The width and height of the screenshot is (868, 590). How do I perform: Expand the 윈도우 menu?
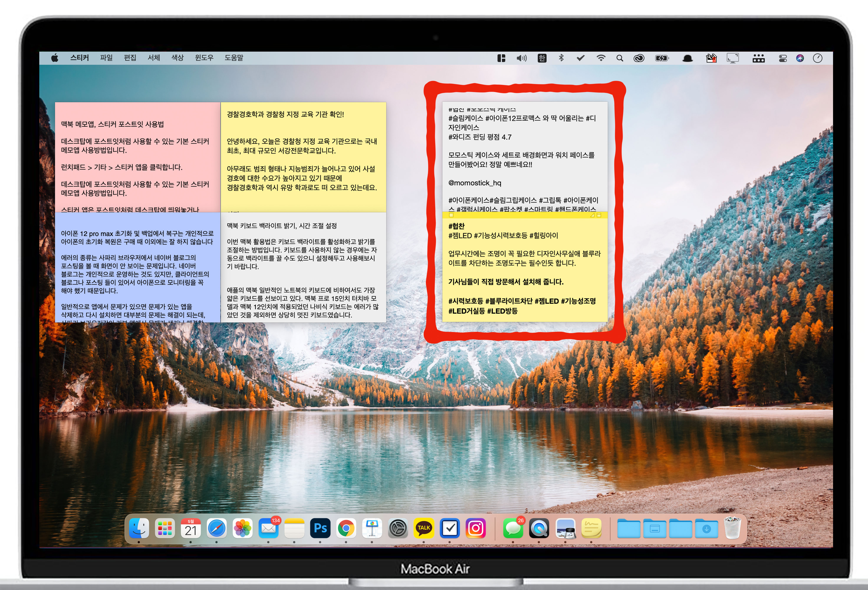[x=204, y=58]
